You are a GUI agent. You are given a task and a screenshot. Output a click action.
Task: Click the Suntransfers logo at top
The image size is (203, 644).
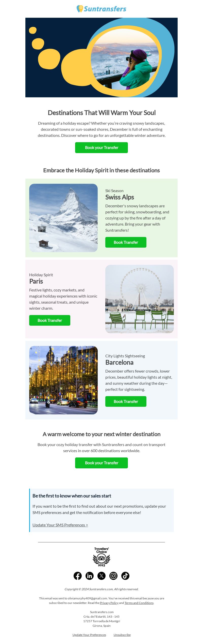click(x=101, y=9)
